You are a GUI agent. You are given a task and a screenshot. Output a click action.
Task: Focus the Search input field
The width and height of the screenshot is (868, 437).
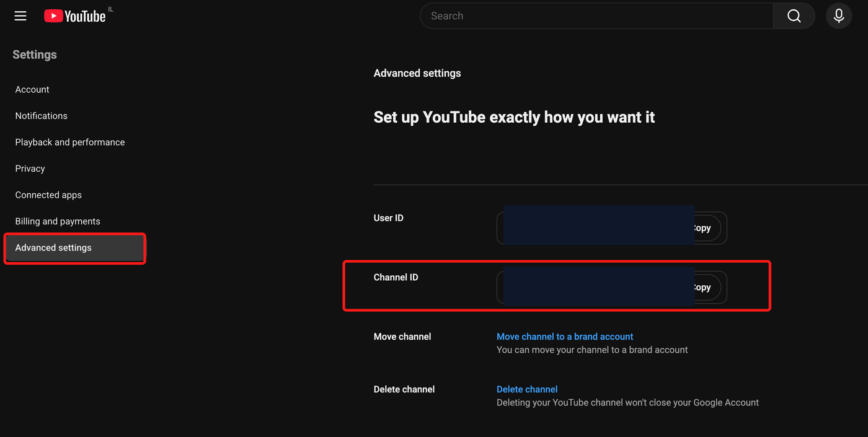point(596,16)
